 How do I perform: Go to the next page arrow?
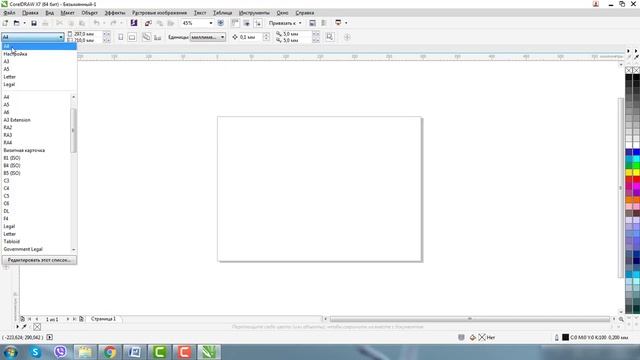pos(68,319)
